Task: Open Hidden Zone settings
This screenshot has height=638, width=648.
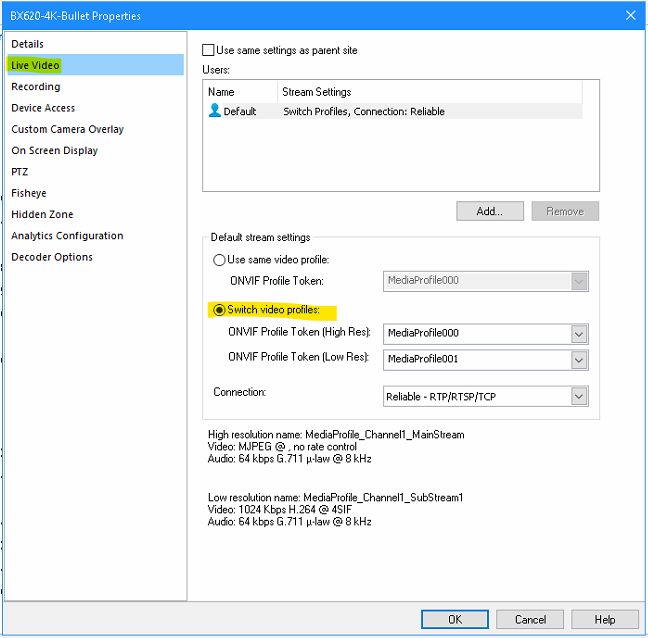Action: tap(42, 214)
